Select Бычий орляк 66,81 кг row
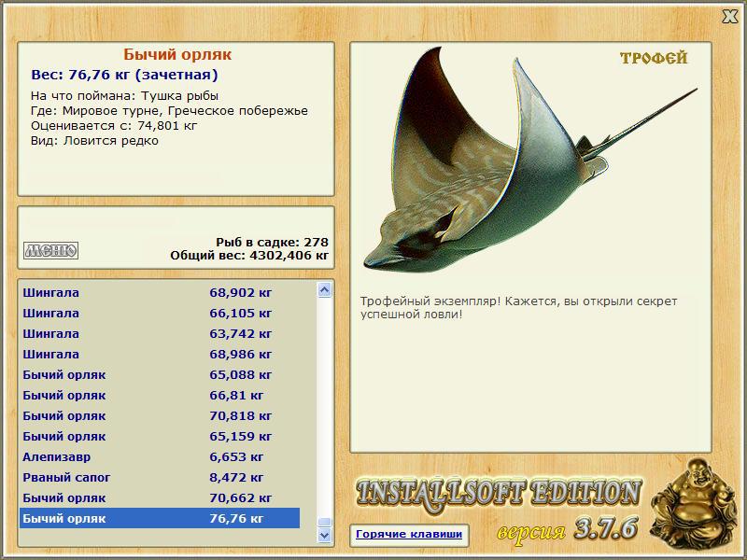This screenshot has height=560, width=747. pos(160,395)
